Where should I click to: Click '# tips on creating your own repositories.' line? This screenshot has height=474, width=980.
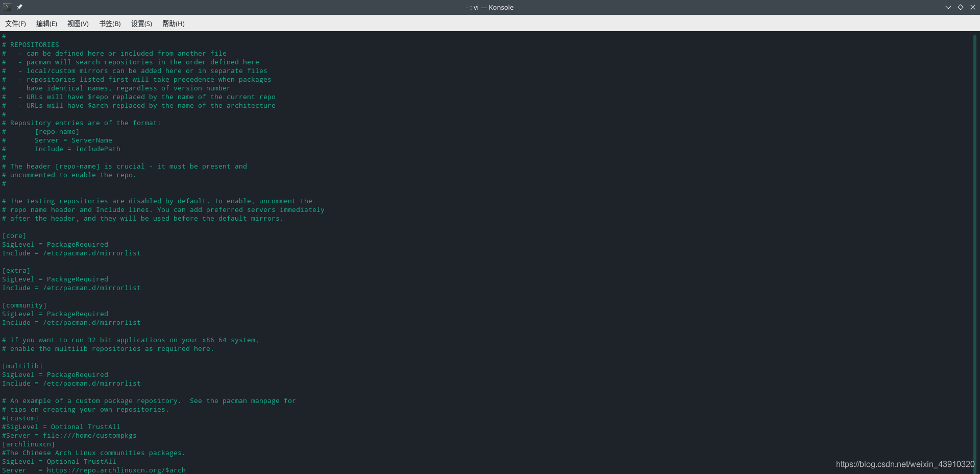(86, 410)
